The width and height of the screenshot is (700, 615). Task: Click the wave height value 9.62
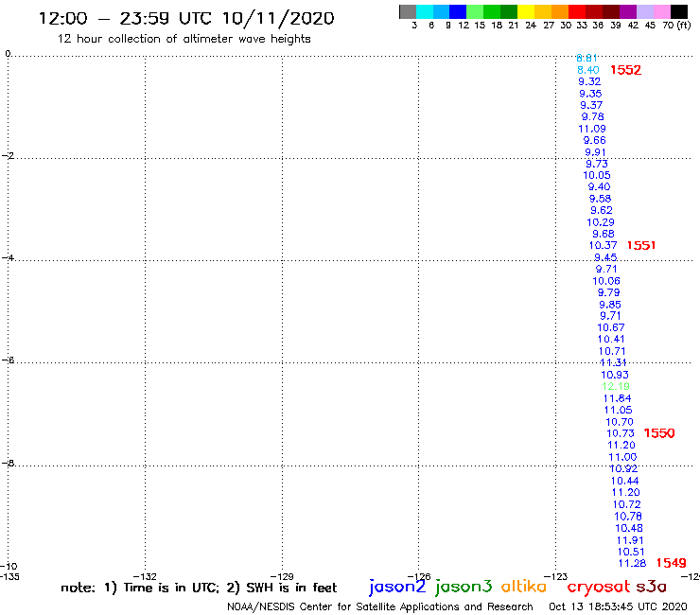pos(602,210)
